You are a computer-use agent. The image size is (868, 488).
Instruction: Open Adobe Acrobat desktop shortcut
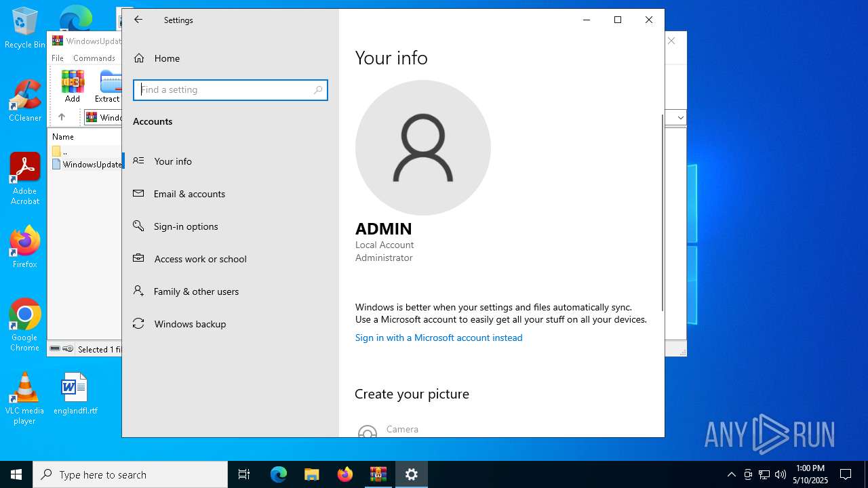click(25, 179)
